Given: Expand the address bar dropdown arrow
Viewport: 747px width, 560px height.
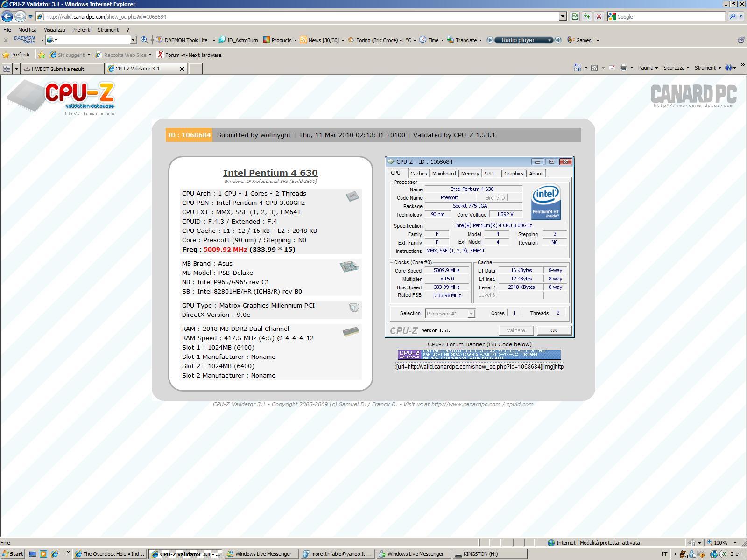Looking at the screenshot, I should click(x=563, y=17).
